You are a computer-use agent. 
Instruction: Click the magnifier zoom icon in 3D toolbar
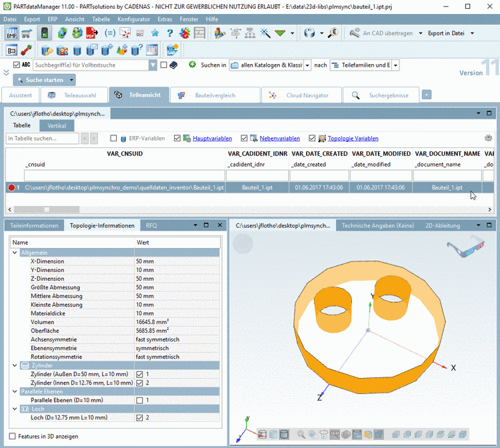[x=301, y=434]
